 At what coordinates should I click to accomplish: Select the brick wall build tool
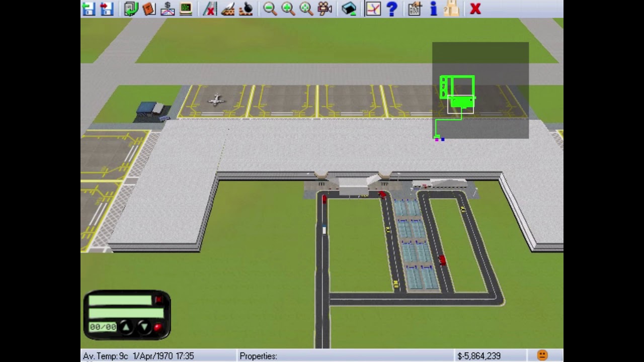228,9
